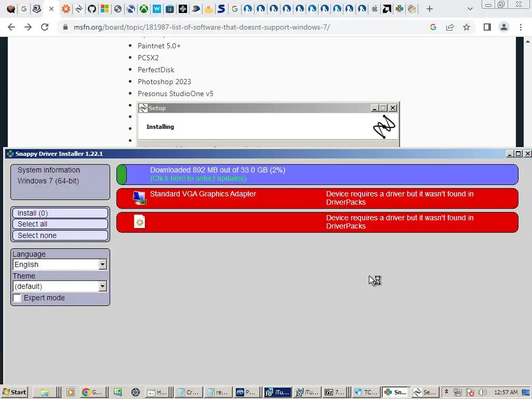The height and width of the screenshot is (399, 532).
Task: Switch to Snappy taskbar button
Action: coord(395,392)
